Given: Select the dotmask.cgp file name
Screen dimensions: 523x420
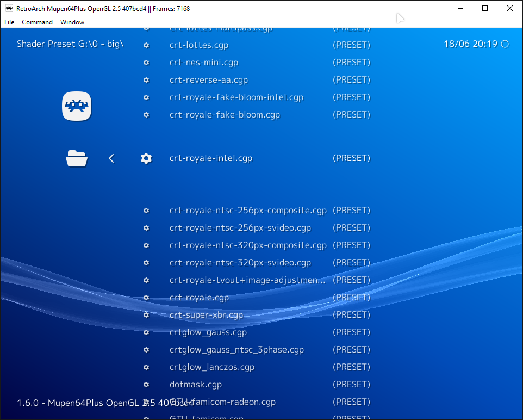Looking at the screenshot, I should (x=196, y=384).
